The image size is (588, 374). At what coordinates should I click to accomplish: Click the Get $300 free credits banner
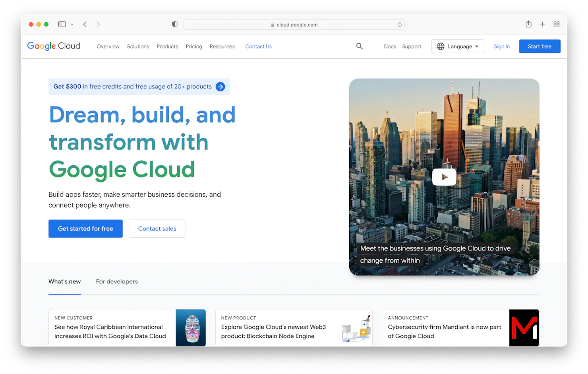click(139, 87)
